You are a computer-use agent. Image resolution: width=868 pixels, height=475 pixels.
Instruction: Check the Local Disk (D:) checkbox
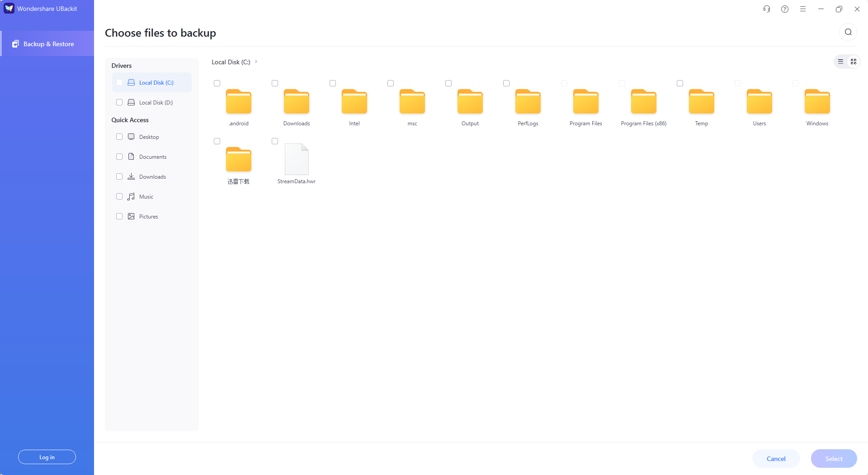(119, 102)
